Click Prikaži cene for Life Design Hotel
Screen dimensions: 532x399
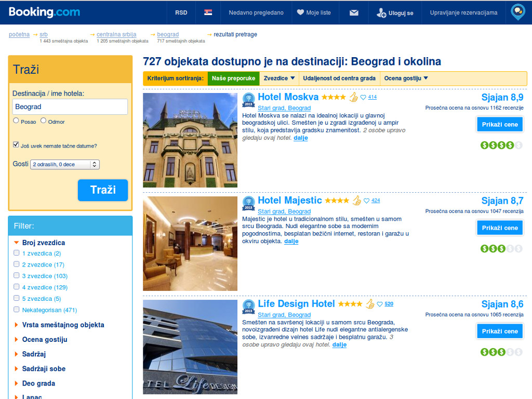coord(500,331)
